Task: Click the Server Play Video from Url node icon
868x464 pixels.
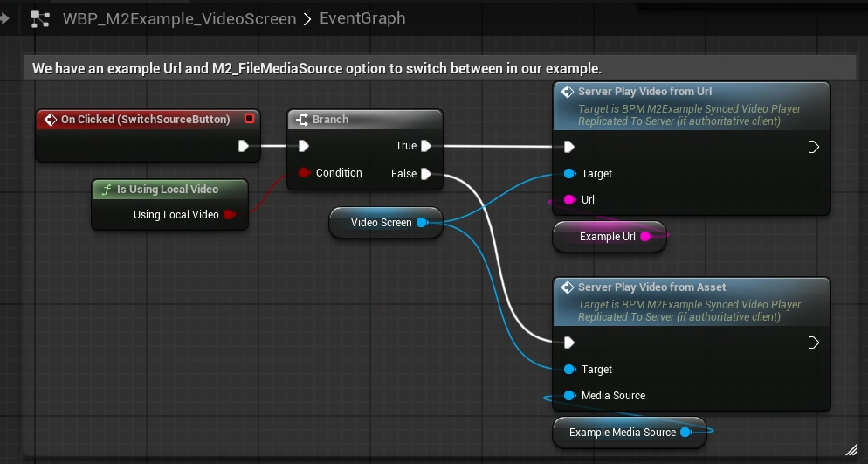Action: click(x=567, y=92)
